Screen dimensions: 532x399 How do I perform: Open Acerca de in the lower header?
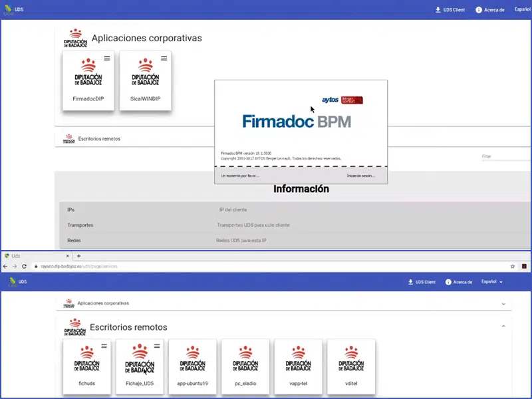(x=458, y=282)
